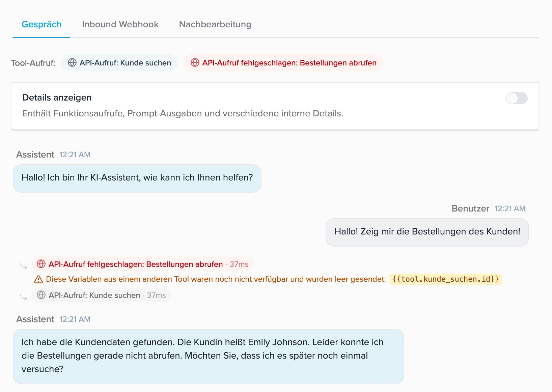The height and width of the screenshot is (392, 552).
Task: Expand failed Bestellungen abrufen call in conversation
Action: 142,264
